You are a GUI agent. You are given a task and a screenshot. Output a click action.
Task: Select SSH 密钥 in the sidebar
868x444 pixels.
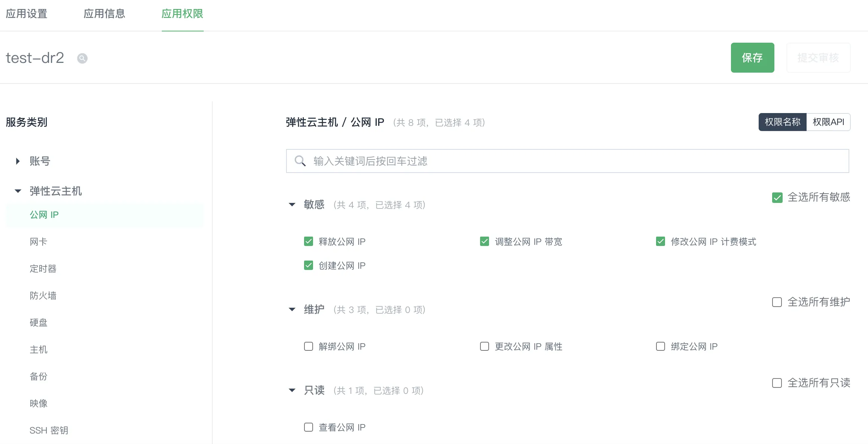pyautogui.click(x=49, y=431)
